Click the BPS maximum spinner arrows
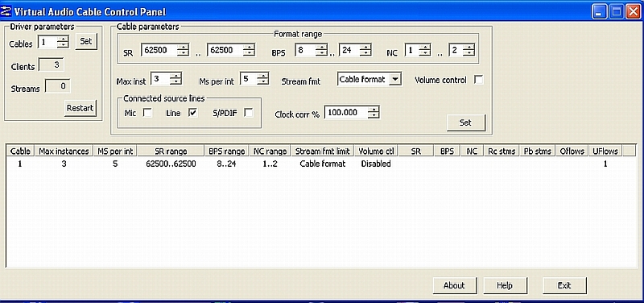The height and width of the screenshot is (303, 644). tap(365, 50)
